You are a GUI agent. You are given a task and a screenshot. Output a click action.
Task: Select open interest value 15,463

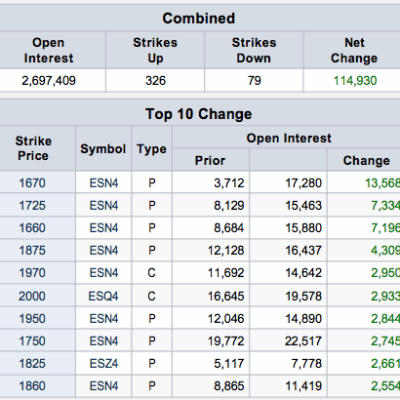304,205
